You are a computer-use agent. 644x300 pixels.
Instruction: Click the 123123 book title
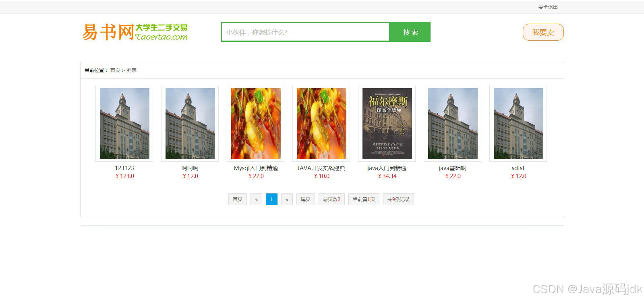coord(124,168)
